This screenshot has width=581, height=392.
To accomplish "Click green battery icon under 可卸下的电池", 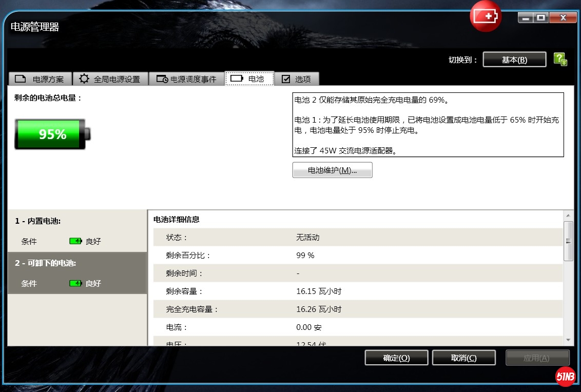I will [75, 283].
